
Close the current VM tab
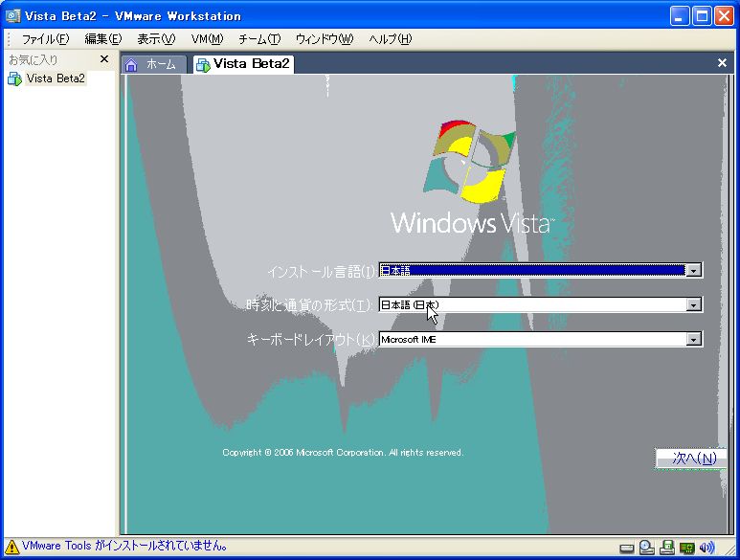722,63
